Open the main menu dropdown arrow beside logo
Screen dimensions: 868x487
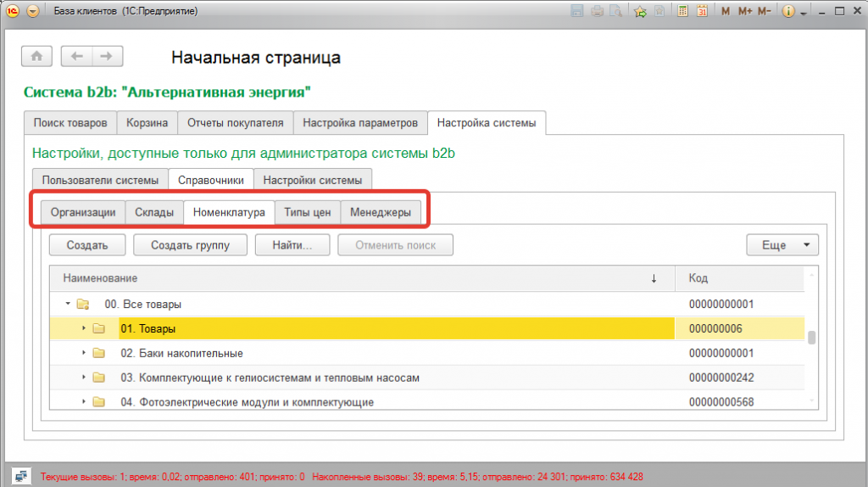[x=33, y=10]
